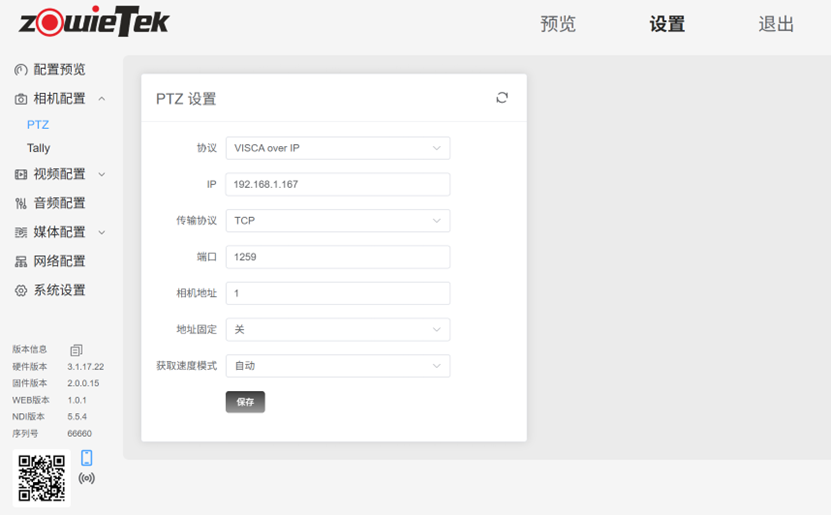
Task: Go to 网络配置 in the sidebar
Action: point(59,261)
